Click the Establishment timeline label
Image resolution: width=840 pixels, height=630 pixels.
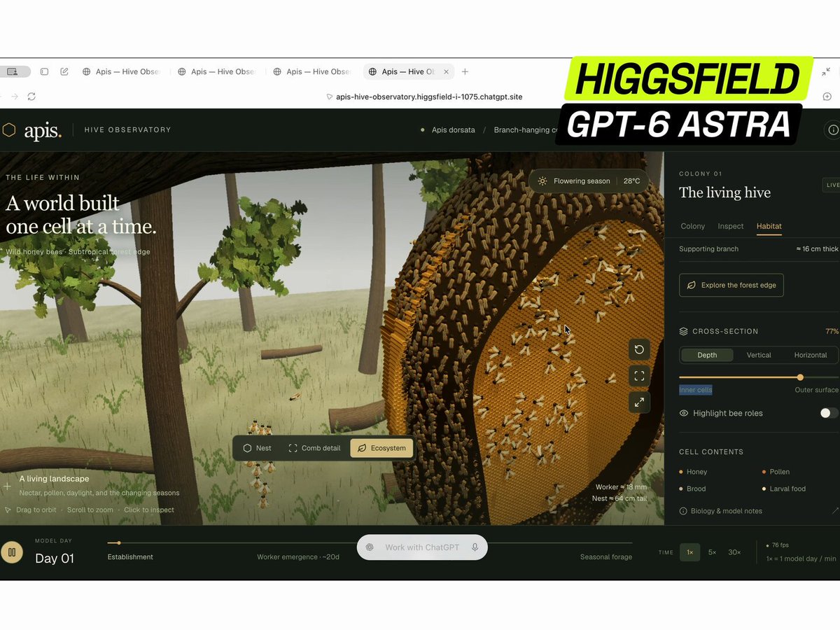click(130, 557)
